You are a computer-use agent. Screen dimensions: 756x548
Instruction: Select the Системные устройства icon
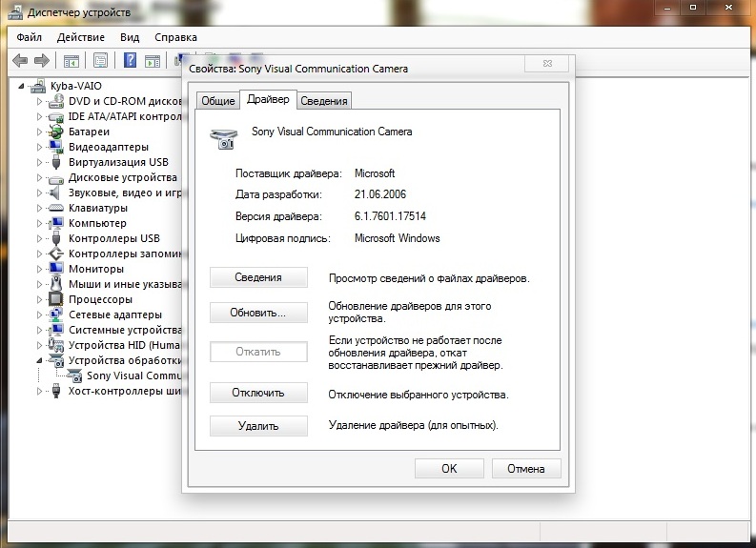(x=56, y=330)
